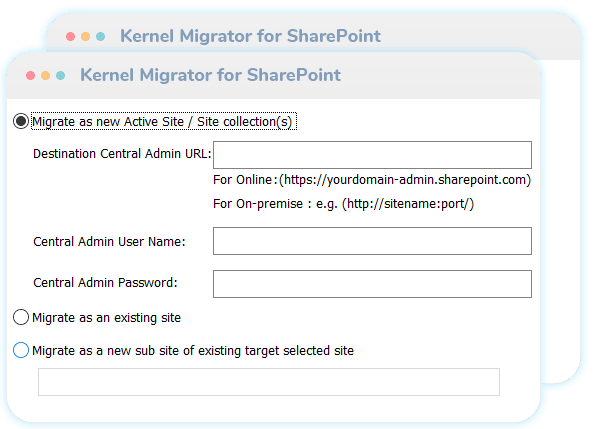Click the sub site name input box

click(269, 382)
